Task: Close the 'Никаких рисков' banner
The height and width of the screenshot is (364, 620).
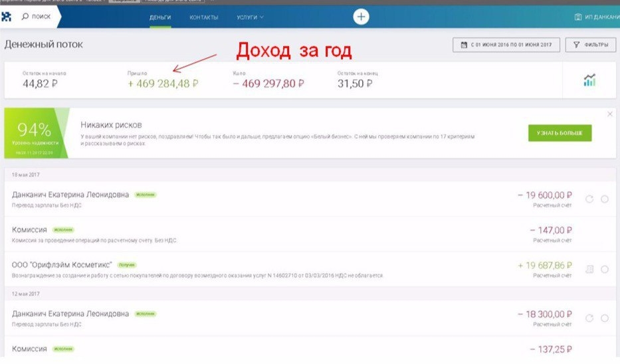Action: coord(610,114)
